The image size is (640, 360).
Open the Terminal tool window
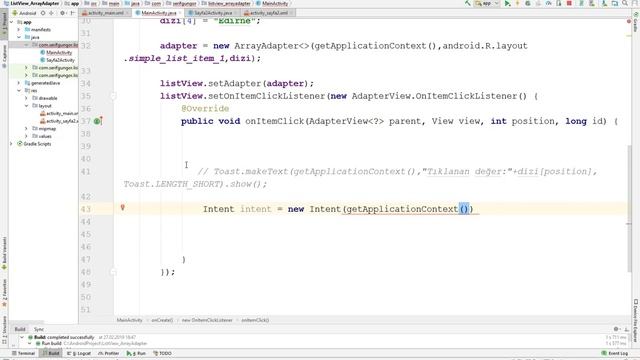[x=23, y=353]
